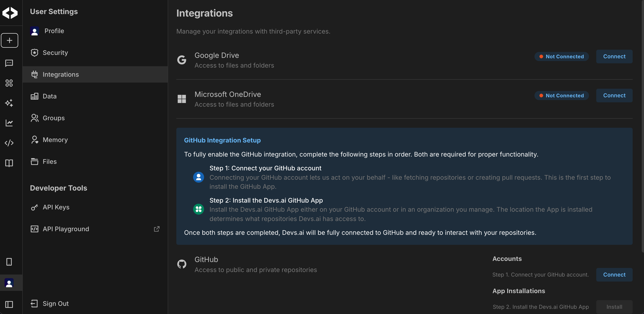Click the mobile device icon near the bottom rail

pos(9,262)
